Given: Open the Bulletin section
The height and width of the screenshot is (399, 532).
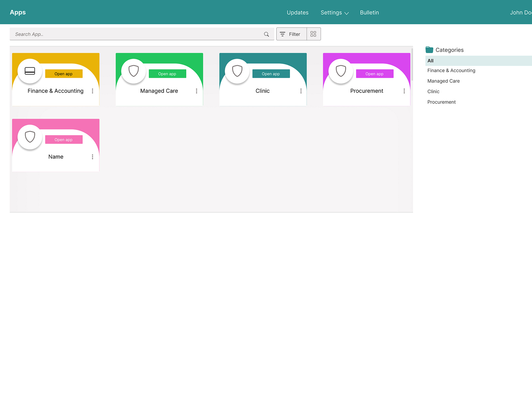Looking at the screenshot, I should point(369,12).
